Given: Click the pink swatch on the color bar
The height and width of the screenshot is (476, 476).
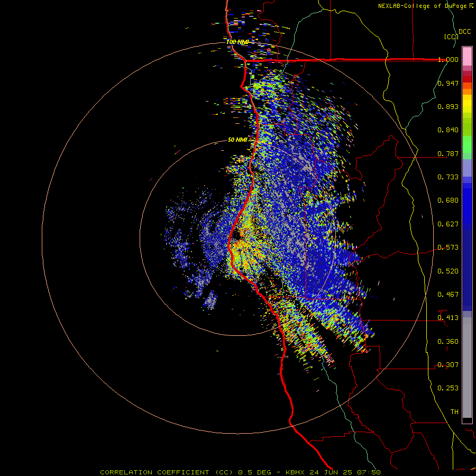Looking at the screenshot, I should 467,57.
